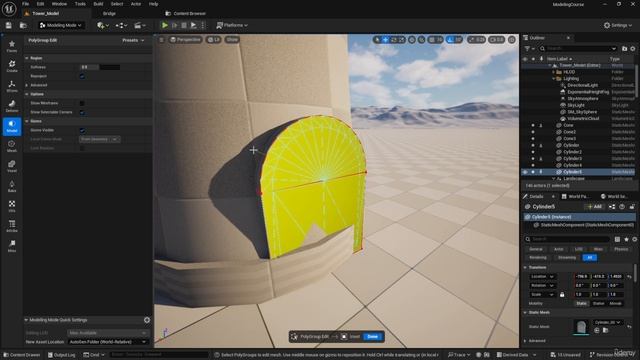
Task: Toggle Show Selectable Corners checkbox
Action: click(82, 112)
